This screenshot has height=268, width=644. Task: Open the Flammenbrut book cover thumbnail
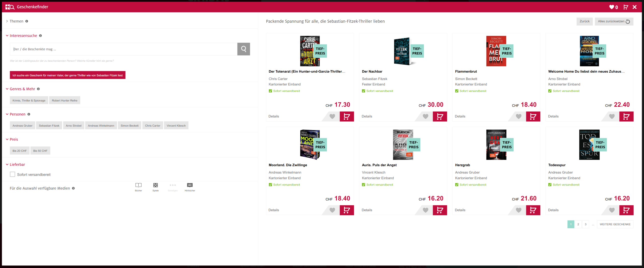coord(496,51)
